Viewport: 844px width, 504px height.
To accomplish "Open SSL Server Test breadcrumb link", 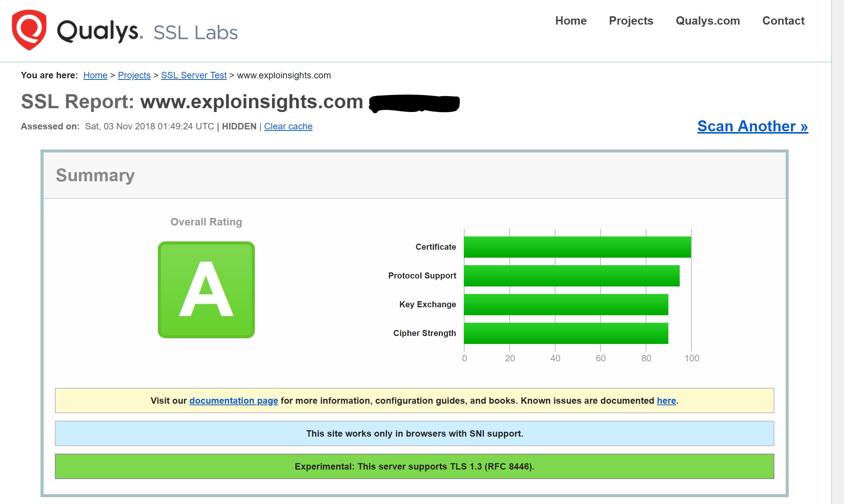I will (194, 75).
